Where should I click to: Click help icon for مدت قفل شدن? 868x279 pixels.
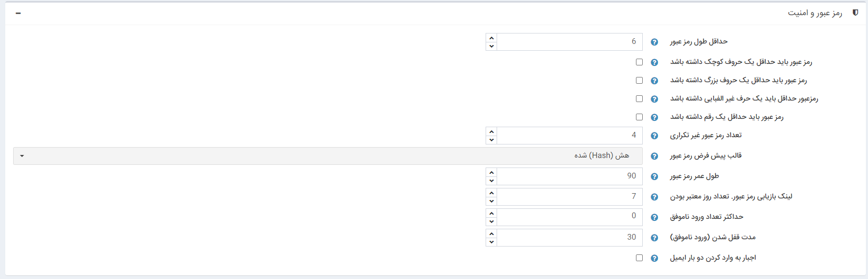point(654,238)
